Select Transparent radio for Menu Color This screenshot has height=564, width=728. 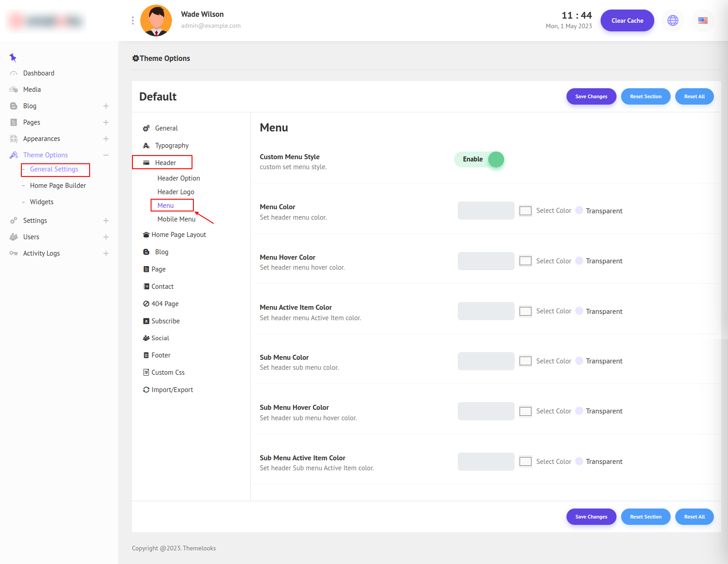tap(579, 211)
